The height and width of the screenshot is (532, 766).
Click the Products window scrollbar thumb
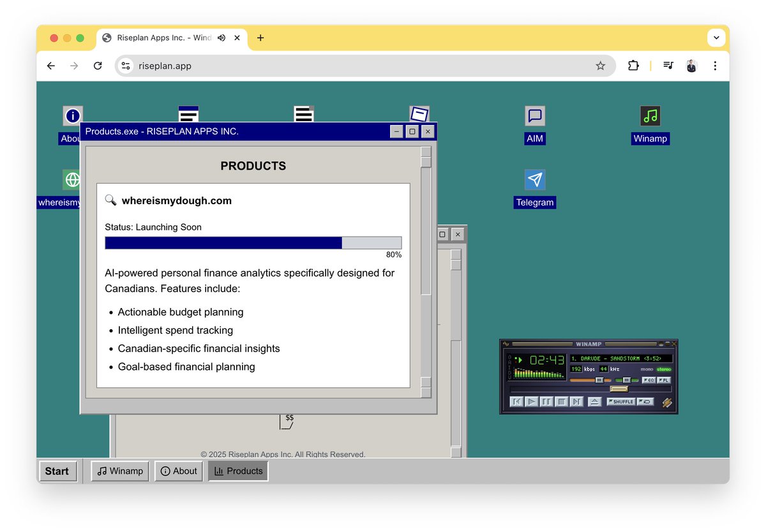tap(426, 231)
